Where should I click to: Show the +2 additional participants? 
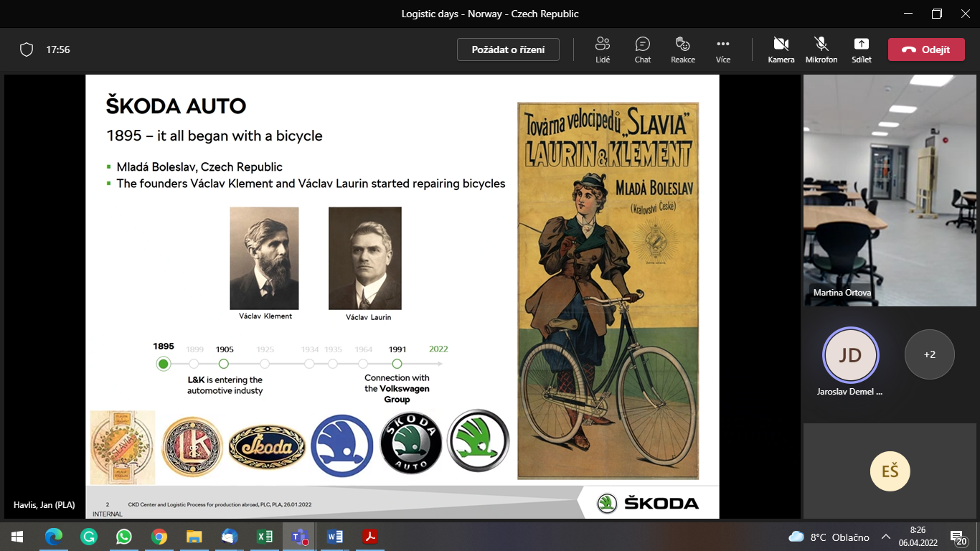click(x=929, y=354)
